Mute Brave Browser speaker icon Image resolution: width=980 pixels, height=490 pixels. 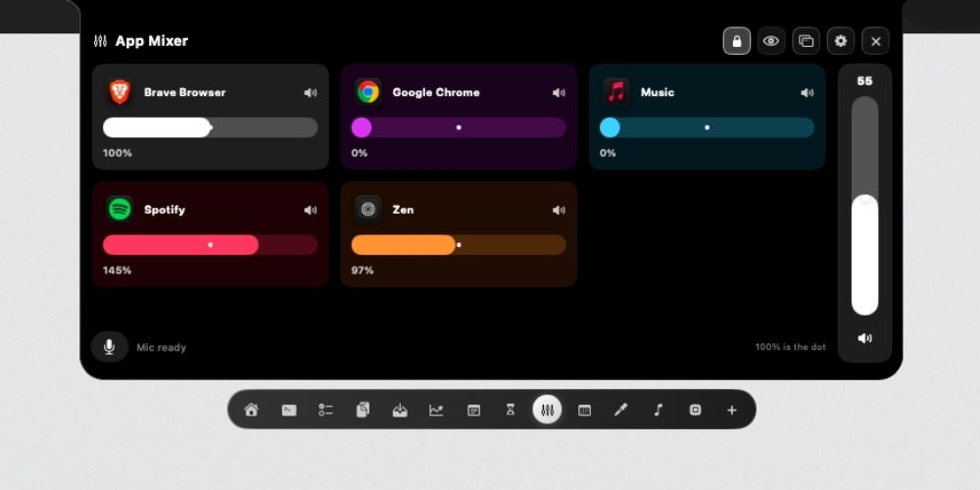(311, 92)
